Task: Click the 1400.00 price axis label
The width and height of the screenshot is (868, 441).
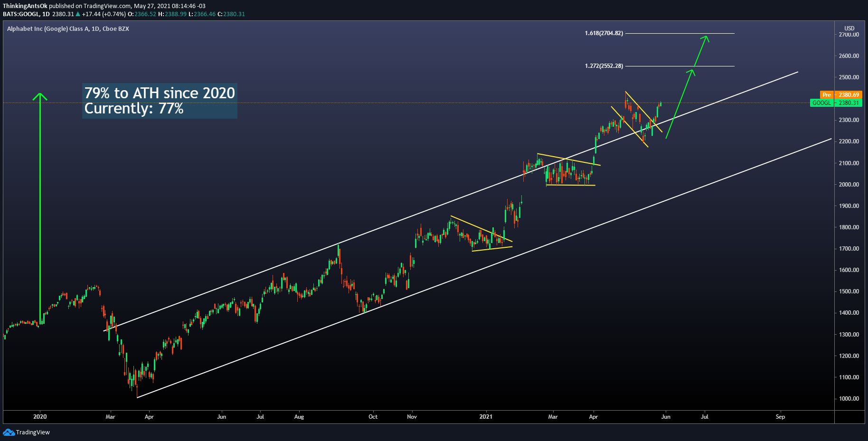Action: point(849,313)
